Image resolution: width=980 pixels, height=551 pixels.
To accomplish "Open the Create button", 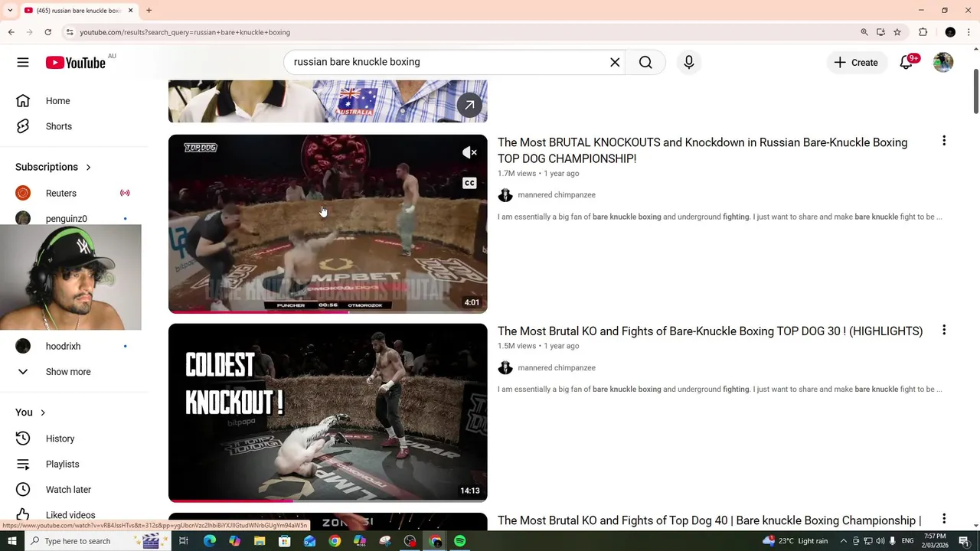I will tap(856, 63).
